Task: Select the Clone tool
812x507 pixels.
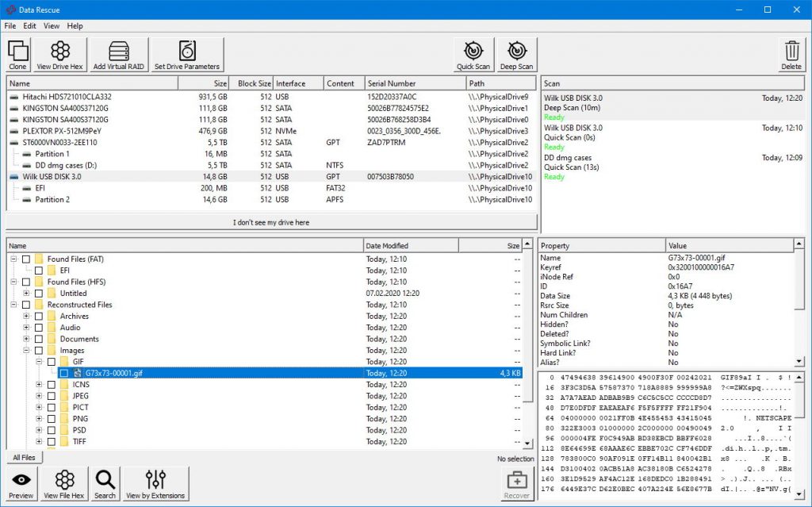Action: 17,53
